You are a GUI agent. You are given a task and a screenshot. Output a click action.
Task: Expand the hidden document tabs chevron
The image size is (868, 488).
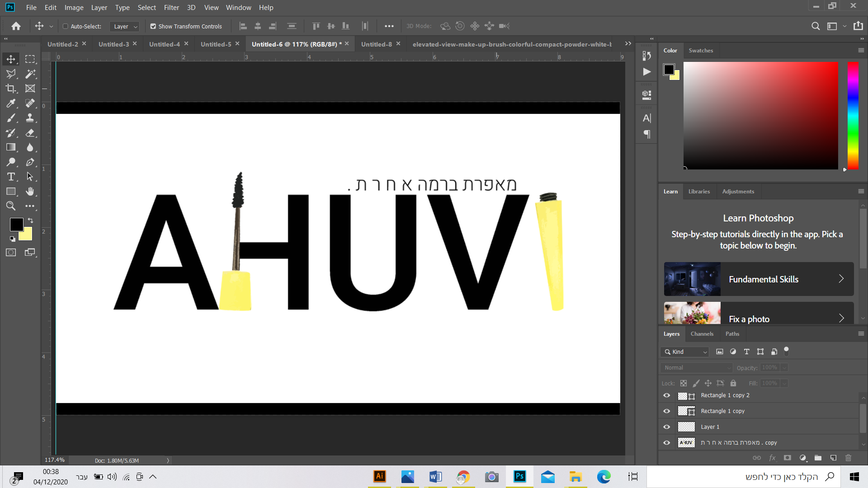click(628, 44)
